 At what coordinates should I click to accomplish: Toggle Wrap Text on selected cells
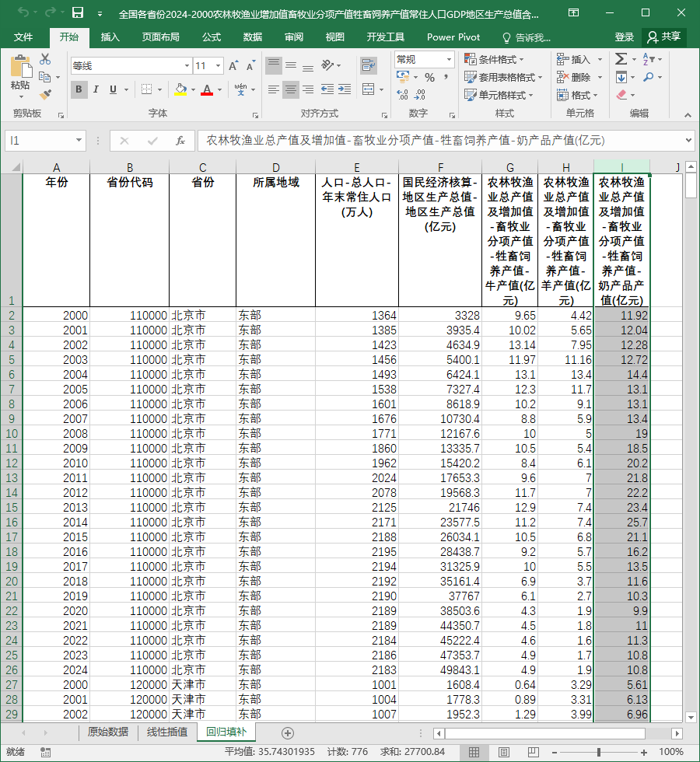tap(369, 65)
